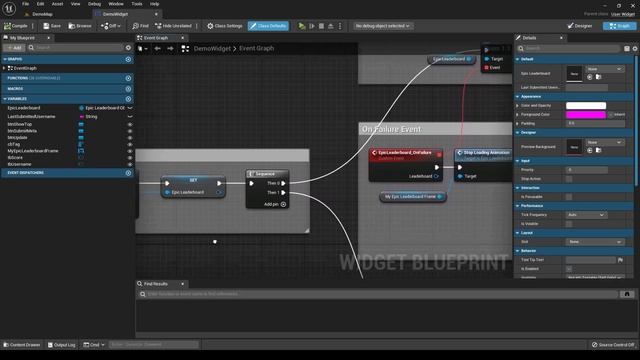Click the green Play simulation icon

tap(302, 26)
